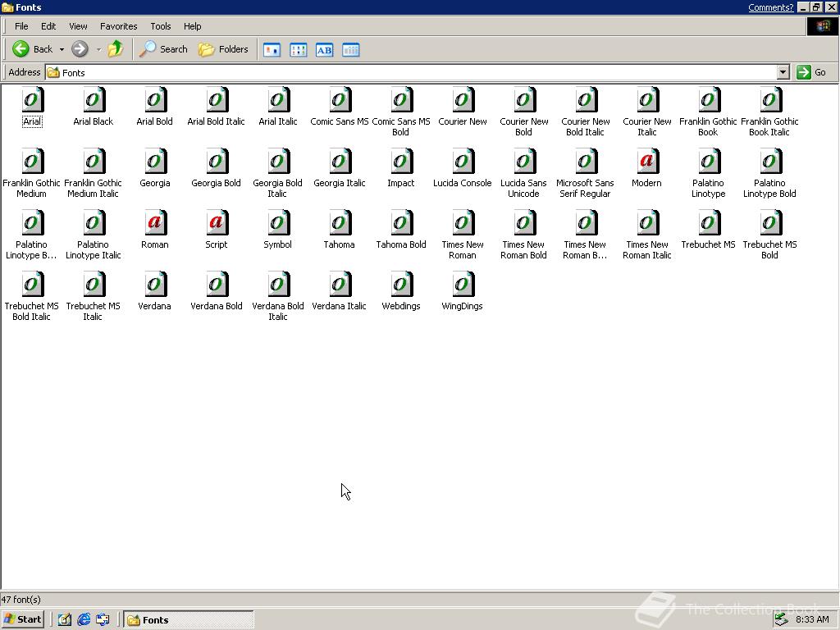The image size is (840, 630).
Task: Select the Georgia font icon
Action: (x=155, y=162)
